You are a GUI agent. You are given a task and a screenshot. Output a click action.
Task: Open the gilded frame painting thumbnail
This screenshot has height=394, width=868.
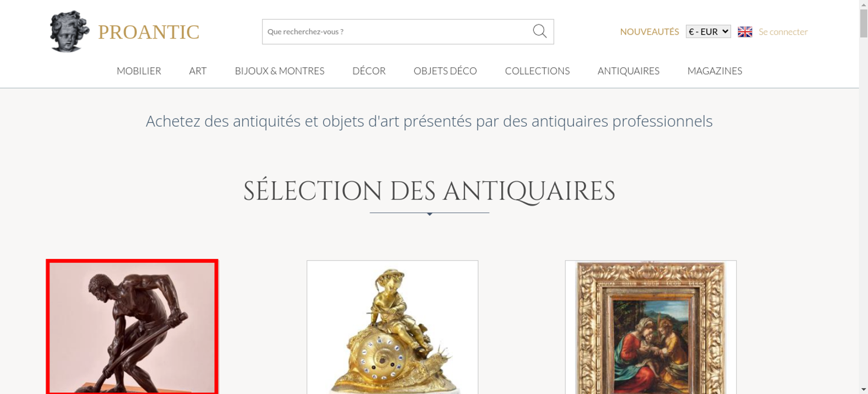651,327
